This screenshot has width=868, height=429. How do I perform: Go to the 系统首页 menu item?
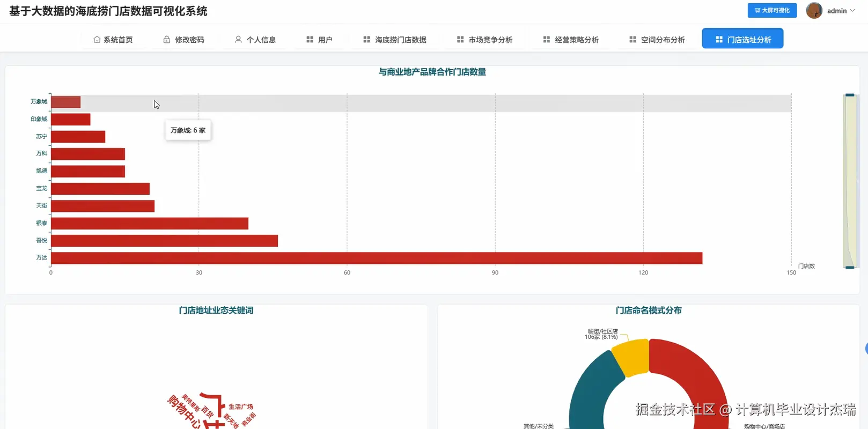tap(113, 40)
